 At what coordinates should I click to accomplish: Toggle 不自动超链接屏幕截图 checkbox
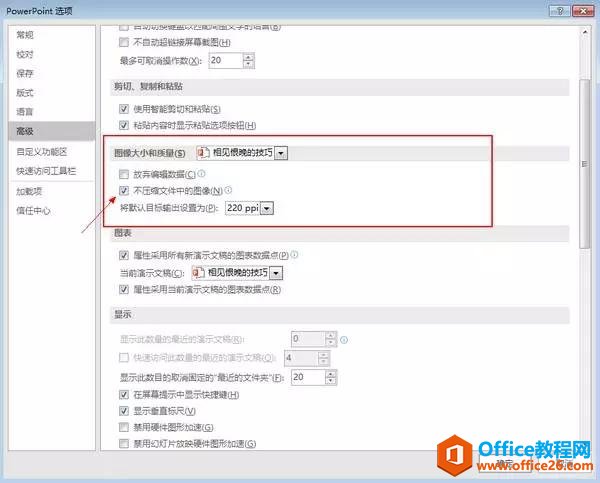pos(124,42)
